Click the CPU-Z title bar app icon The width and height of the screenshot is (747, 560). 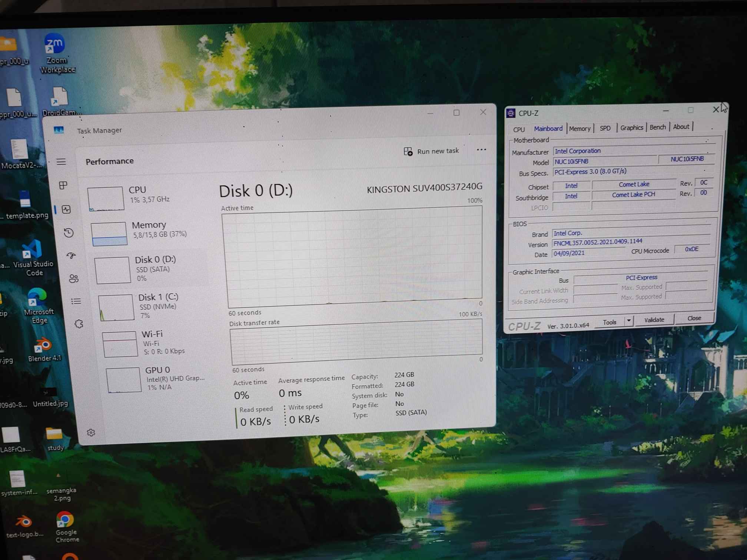tap(511, 113)
